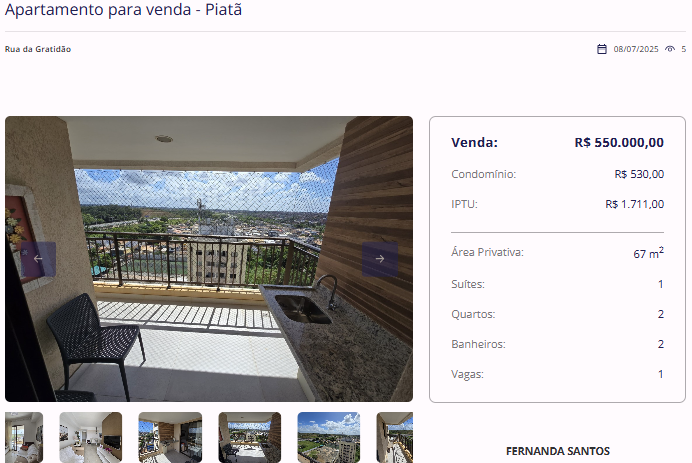Open the aerial view thumbnail
Viewport: 692px width, 463px height.
pos(329,437)
